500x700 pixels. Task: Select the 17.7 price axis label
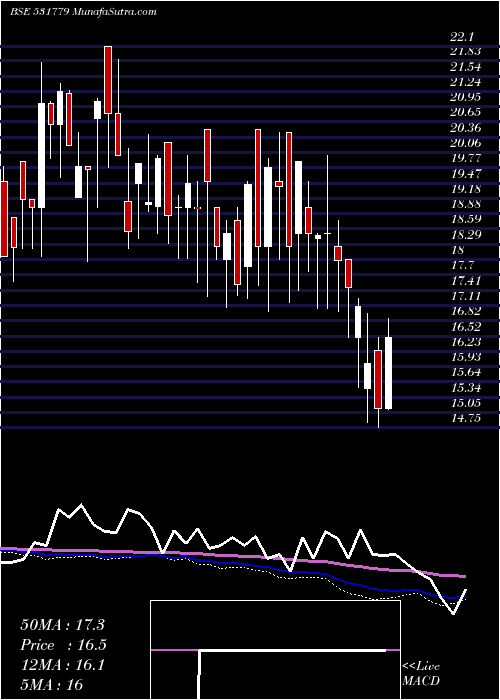[462, 266]
